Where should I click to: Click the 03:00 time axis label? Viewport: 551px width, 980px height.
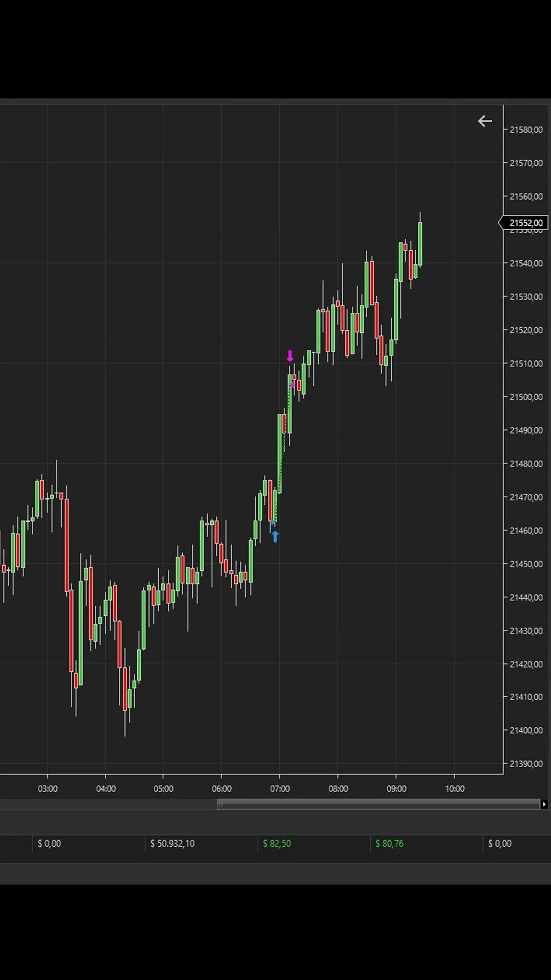coord(47,789)
